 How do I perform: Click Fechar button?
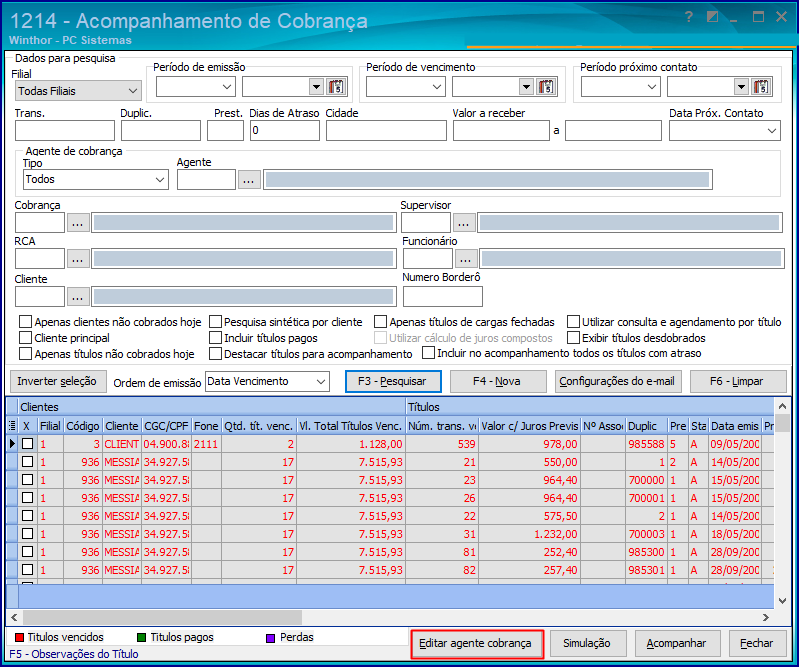pyautogui.click(x=758, y=644)
